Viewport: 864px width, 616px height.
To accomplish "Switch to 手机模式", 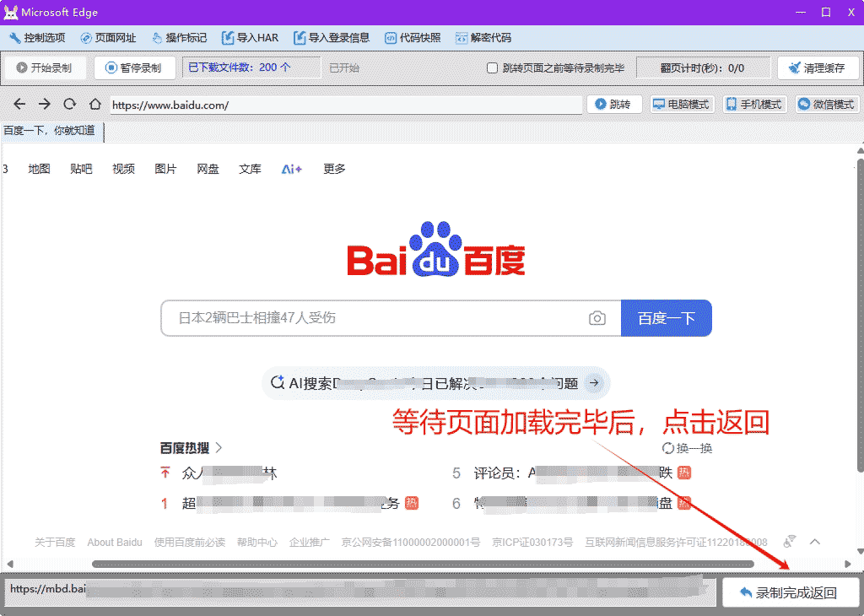I will click(754, 104).
